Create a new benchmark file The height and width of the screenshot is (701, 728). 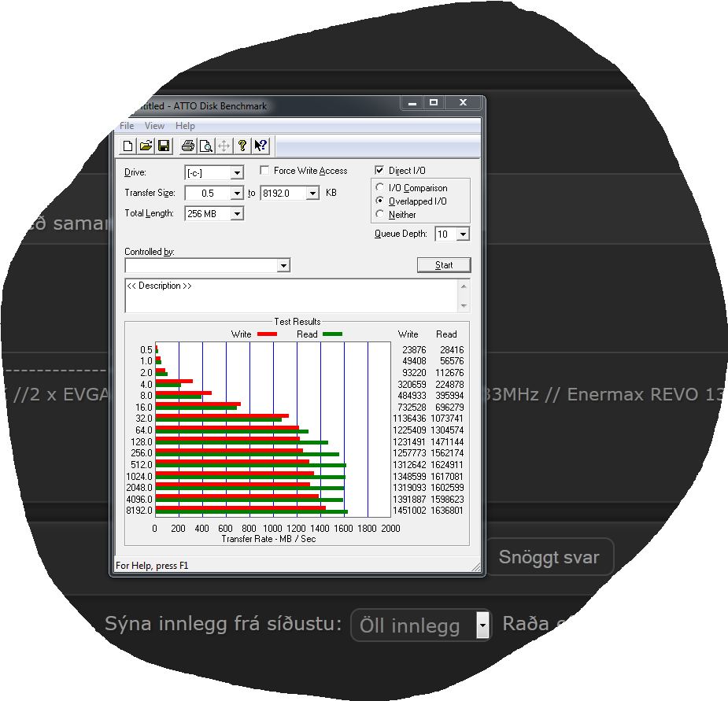127,146
